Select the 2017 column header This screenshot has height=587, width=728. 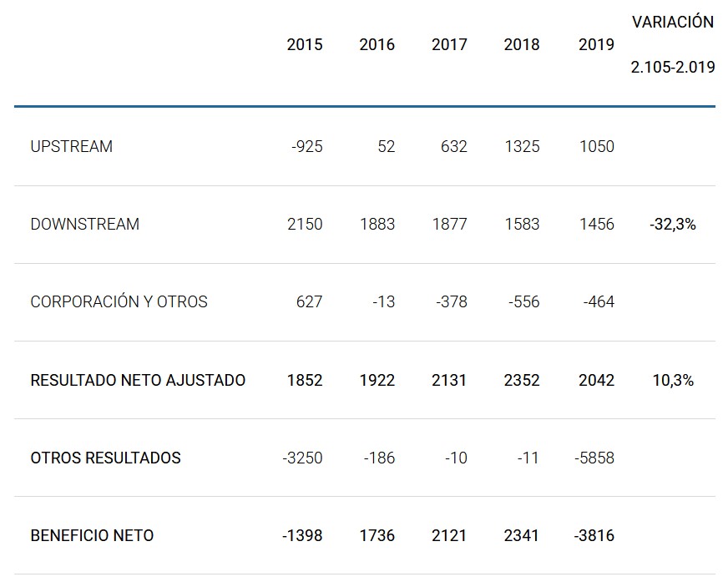point(449,45)
